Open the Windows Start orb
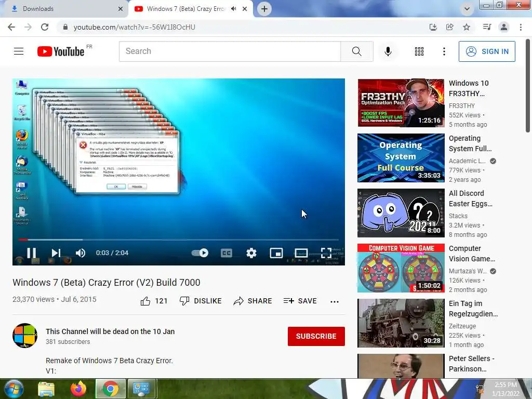Image resolution: width=532 pixels, height=399 pixels. [x=14, y=389]
